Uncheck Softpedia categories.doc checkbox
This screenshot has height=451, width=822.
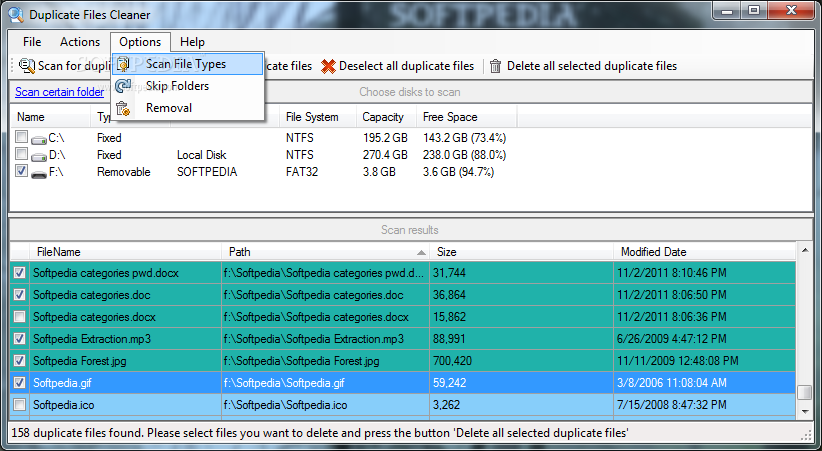pos(19,295)
